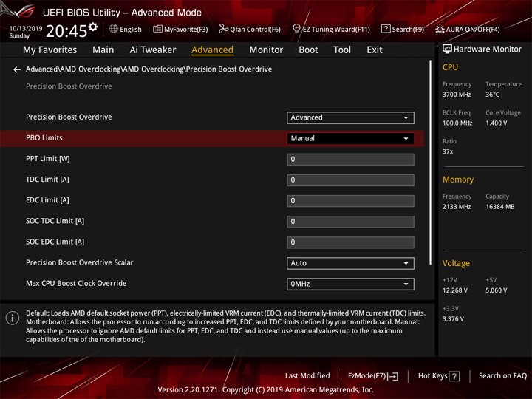The image size is (532, 399).
Task: Click the info icon beside help text
Action: pyautogui.click(x=13, y=318)
